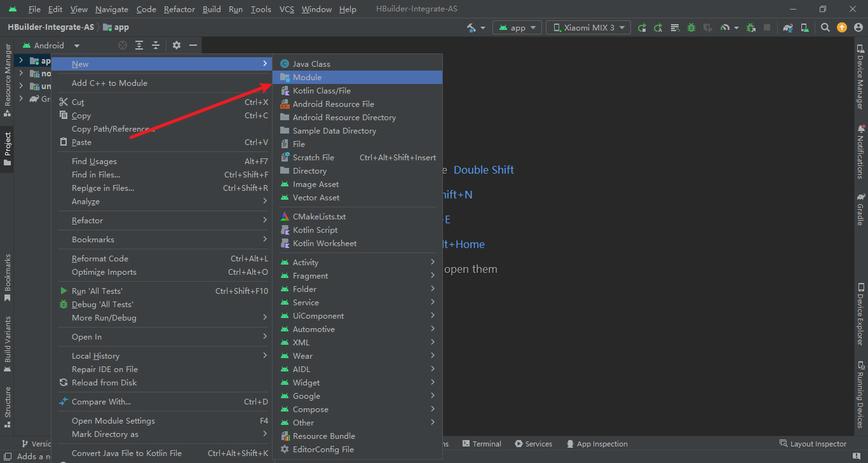
Task: Click Open Module Settings entry
Action: 113,420
